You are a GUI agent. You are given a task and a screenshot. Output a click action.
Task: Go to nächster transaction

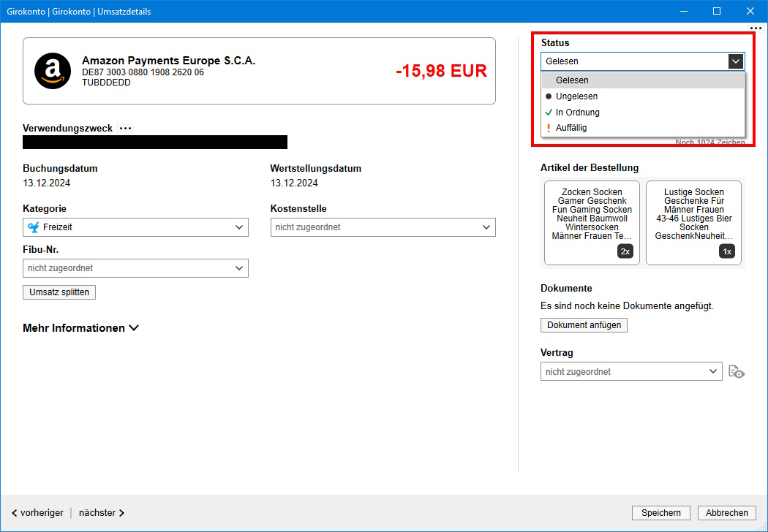click(102, 513)
